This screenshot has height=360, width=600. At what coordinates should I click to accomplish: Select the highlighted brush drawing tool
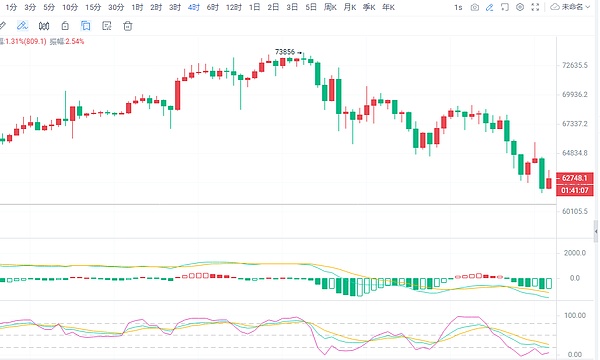pyautogui.click(x=22, y=26)
